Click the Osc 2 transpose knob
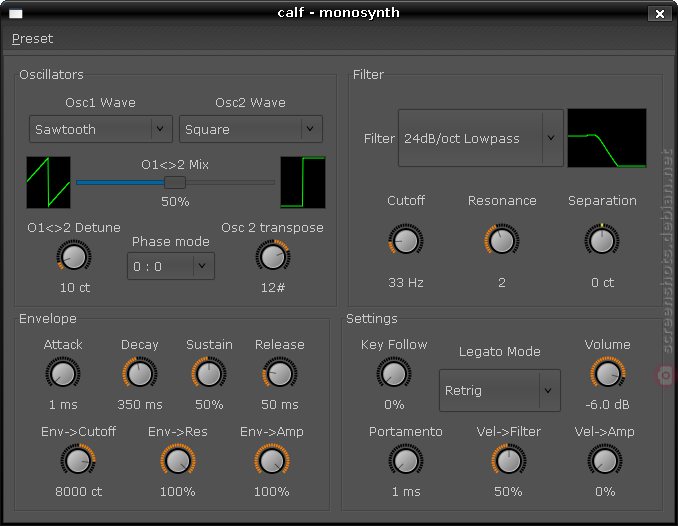 point(273,257)
